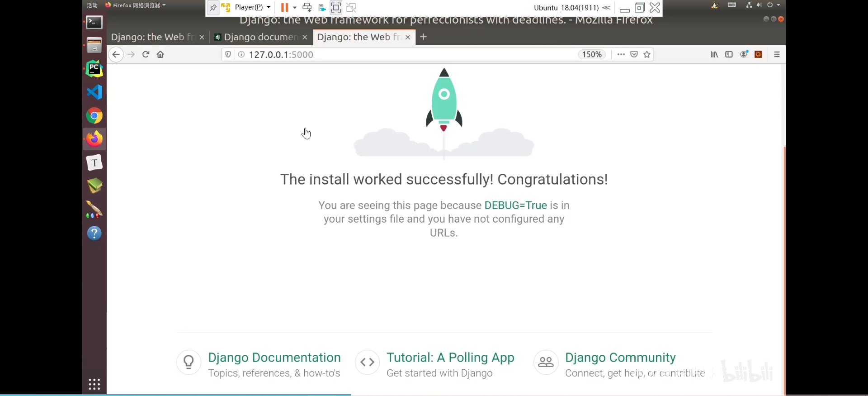Reset the 150% zoom level indicator
The image size is (868, 396).
click(592, 54)
